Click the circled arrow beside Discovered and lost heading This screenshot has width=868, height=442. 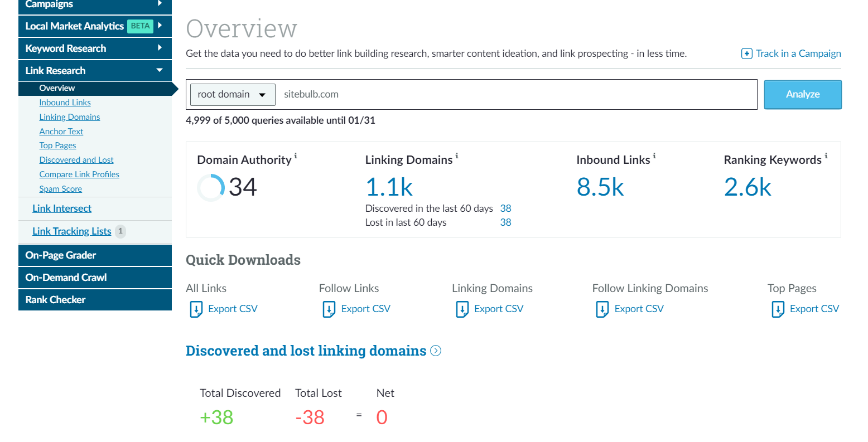[436, 351]
